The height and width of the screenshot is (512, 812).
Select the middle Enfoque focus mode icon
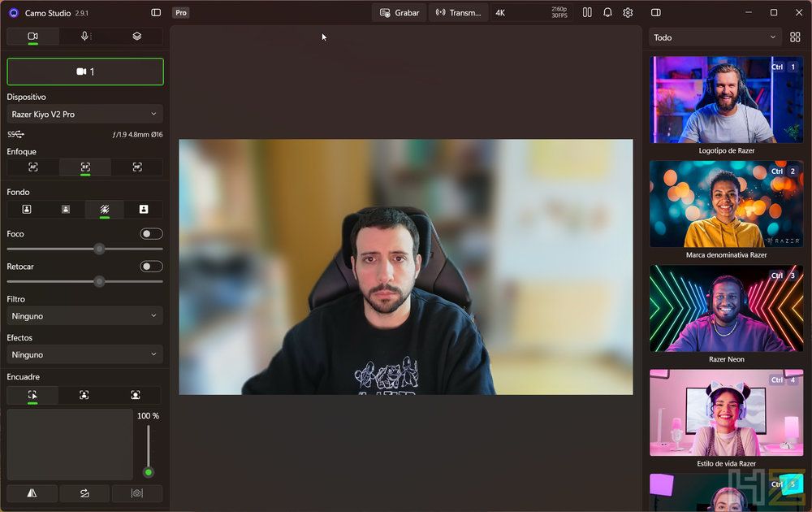85,167
